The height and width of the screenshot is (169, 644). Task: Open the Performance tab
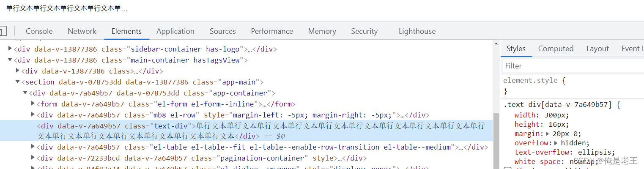click(272, 31)
